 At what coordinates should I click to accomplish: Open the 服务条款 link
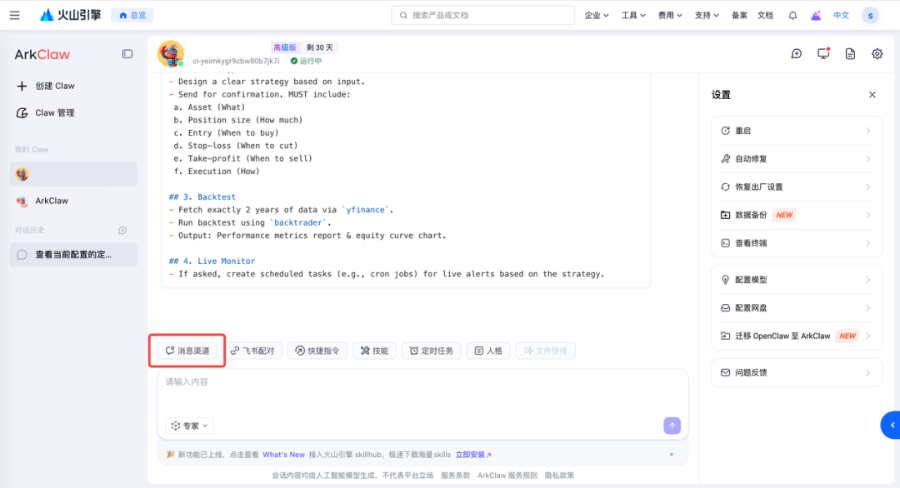click(x=455, y=475)
